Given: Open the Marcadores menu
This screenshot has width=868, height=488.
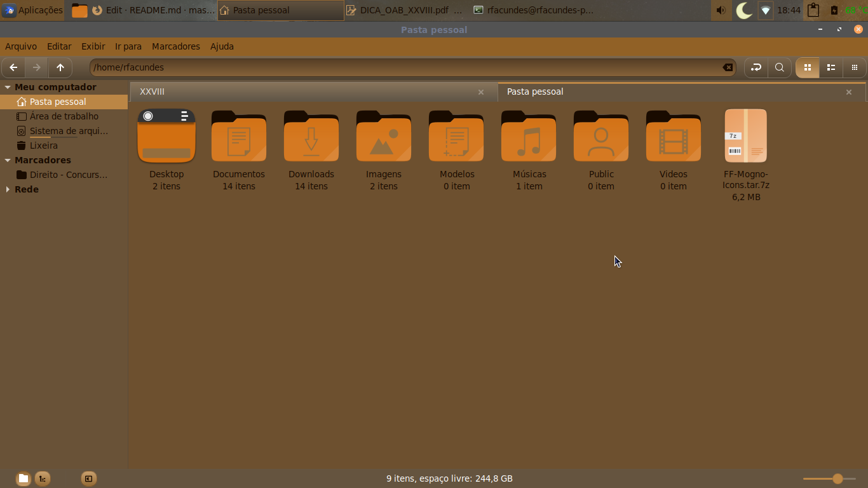Looking at the screenshot, I should [176, 46].
